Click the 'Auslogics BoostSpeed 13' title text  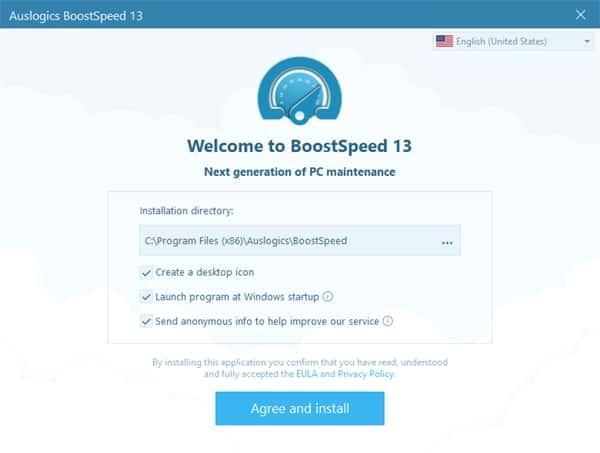(x=76, y=16)
